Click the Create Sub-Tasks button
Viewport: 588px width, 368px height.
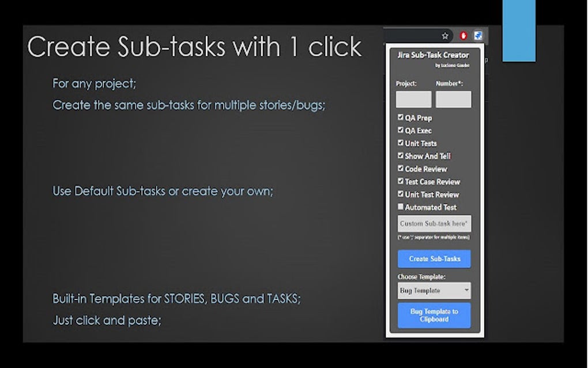[434, 259]
